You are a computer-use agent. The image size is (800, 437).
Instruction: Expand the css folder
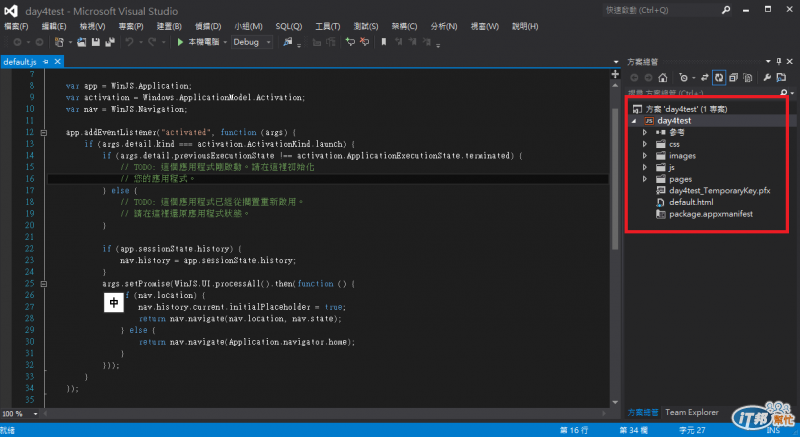point(645,144)
